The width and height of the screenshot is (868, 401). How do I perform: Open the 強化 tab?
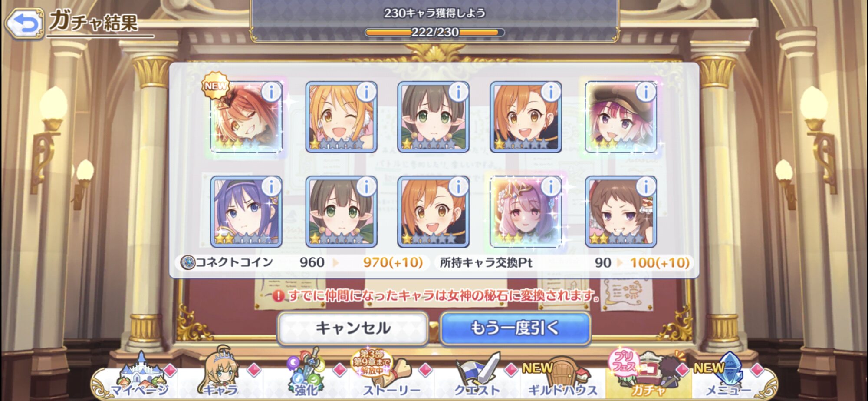[x=306, y=377]
